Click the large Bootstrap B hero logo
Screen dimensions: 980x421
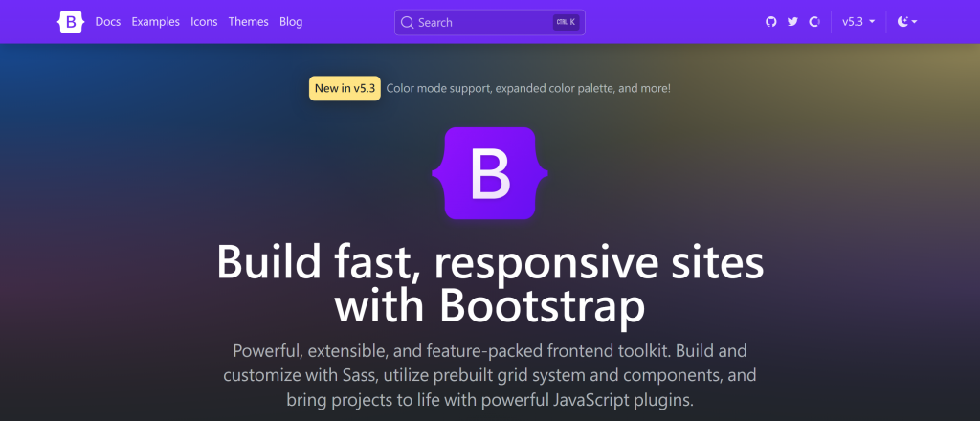tap(490, 173)
